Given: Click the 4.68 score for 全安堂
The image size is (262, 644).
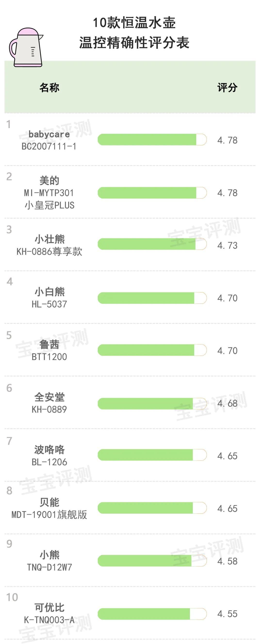Looking at the screenshot, I should [x=227, y=403].
